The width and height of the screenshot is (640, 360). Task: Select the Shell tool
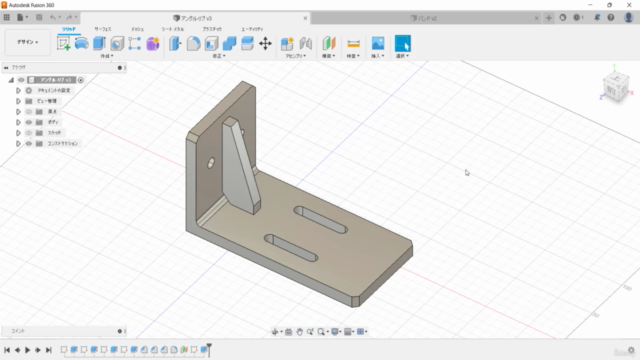tap(211, 43)
